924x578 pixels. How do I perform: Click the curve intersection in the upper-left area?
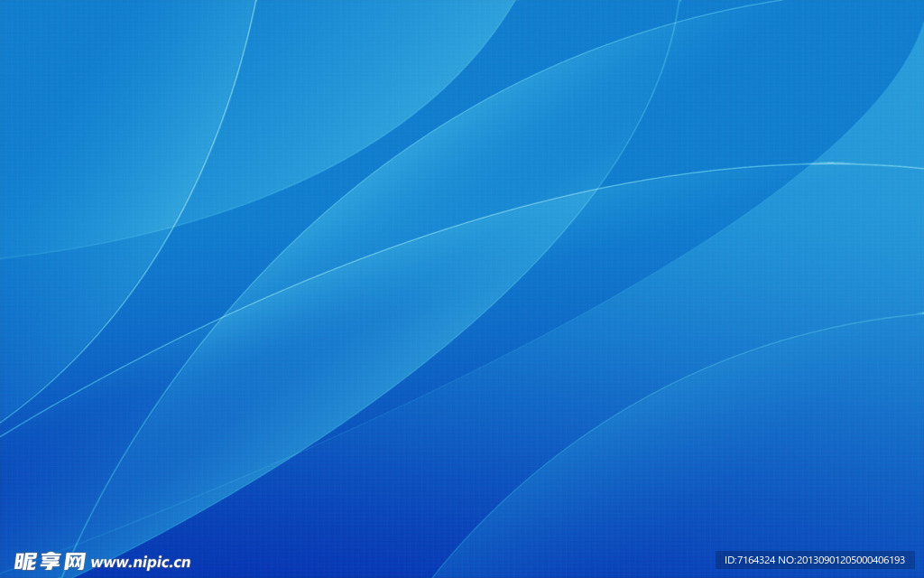[x=175, y=225]
